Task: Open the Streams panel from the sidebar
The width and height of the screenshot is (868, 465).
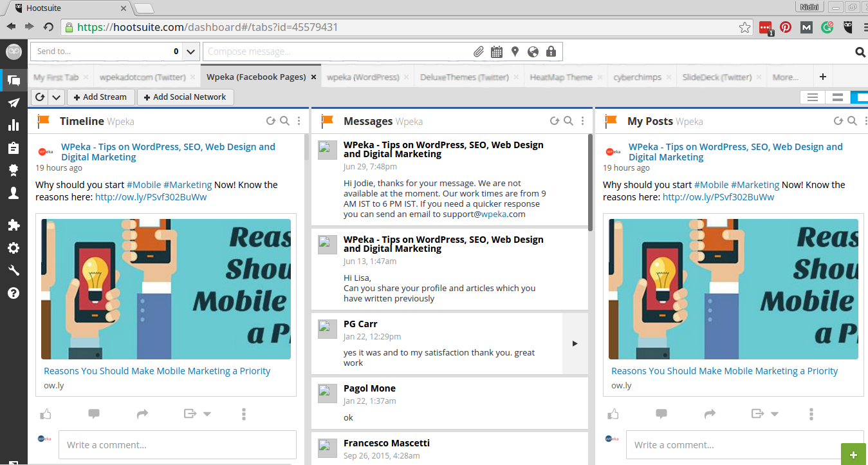Action: click(x=14, y=80)
